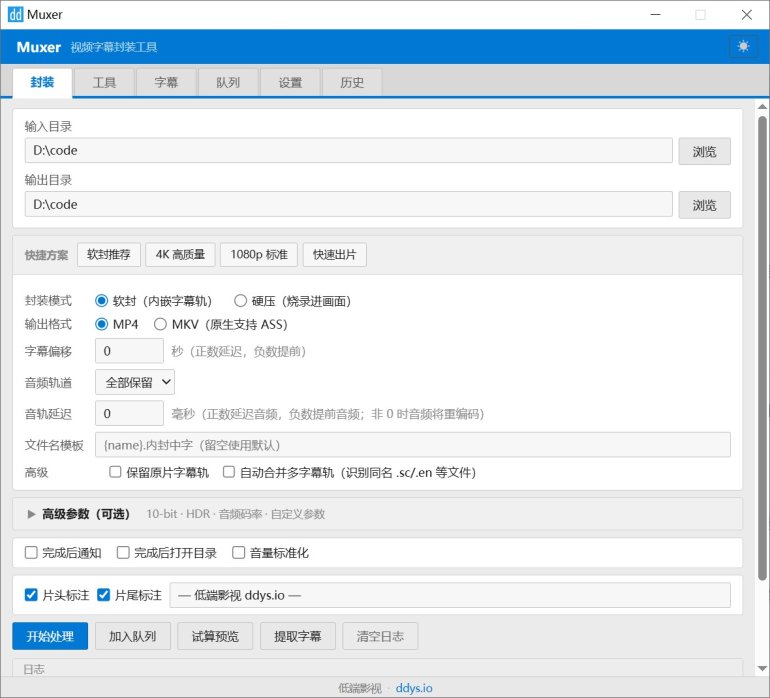Click the 文件名模板 input field
The height and width of the screenshot is (698, 770).
click(412, 444)
